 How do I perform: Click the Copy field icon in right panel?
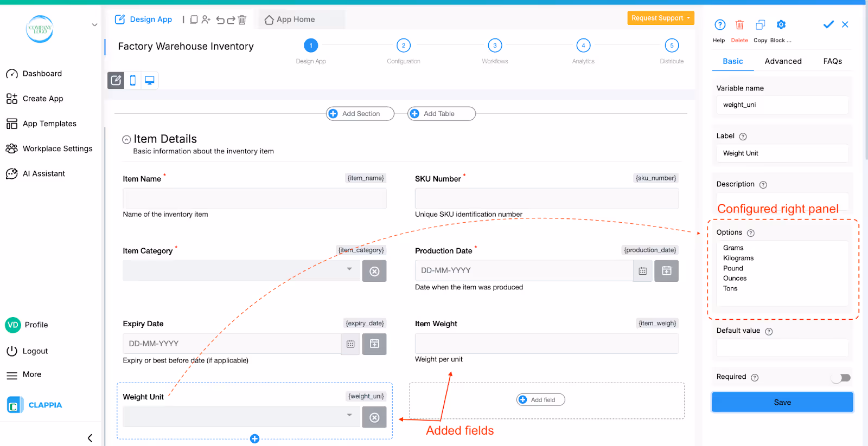[x=761, y=25]
